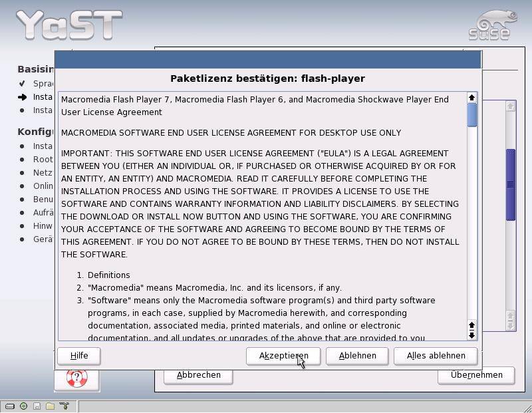Click the license text scrollbar's top up arrow
This screenshot has height=413, width=532.
click(x=472, y=98)
